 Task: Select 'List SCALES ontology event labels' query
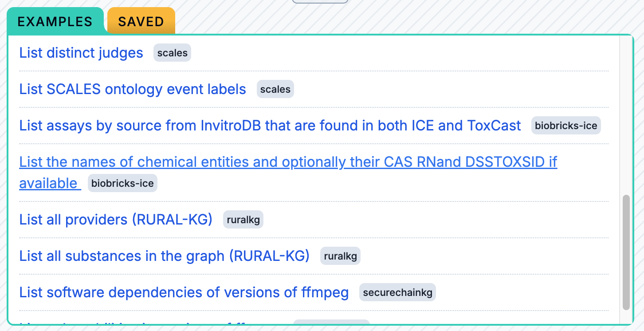[x=133, y=89]
